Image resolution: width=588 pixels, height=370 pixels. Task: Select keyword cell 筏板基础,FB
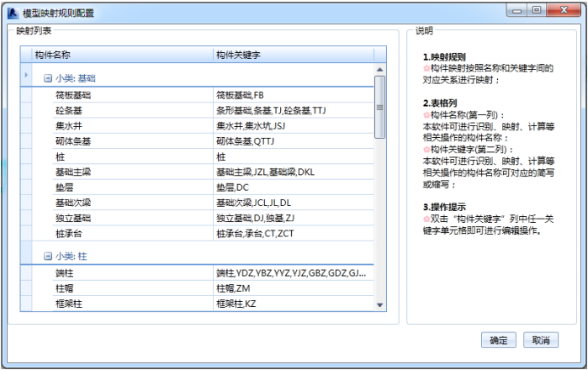294,95
